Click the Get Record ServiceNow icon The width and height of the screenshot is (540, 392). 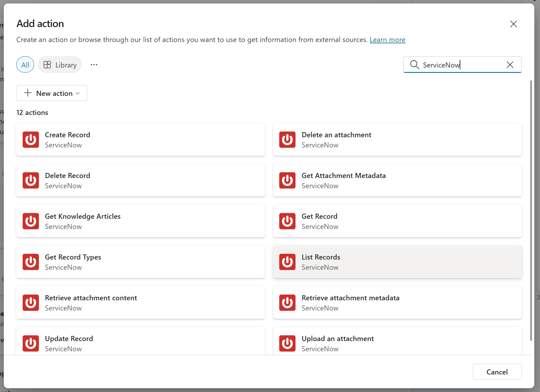(287, 221)
